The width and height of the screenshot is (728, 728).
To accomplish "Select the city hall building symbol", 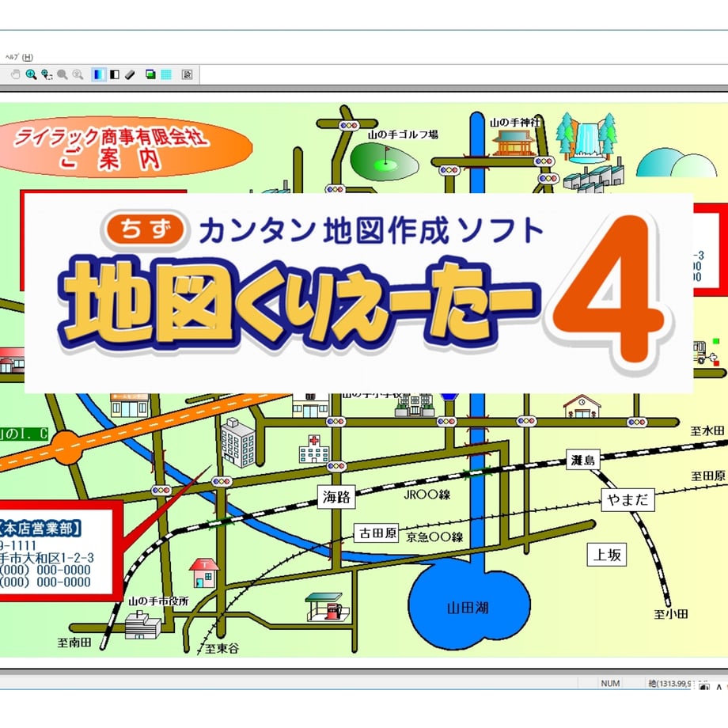I will (x=143, y=624).
